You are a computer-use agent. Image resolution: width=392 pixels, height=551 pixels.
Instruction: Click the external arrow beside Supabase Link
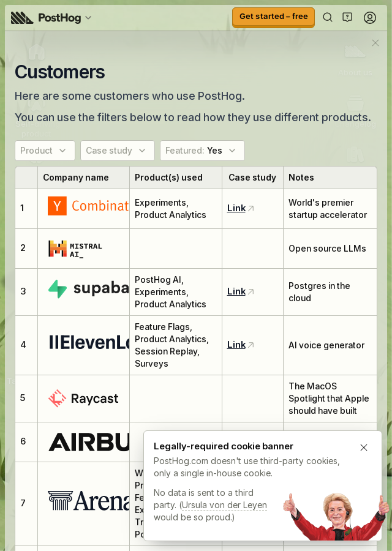(x=251, y=291)
